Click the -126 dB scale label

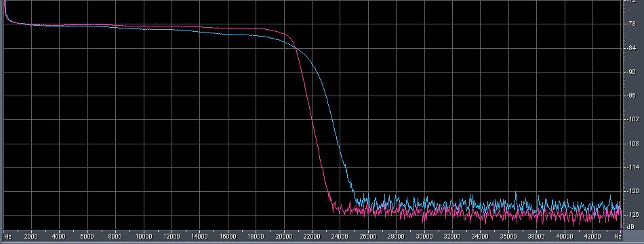632,215
